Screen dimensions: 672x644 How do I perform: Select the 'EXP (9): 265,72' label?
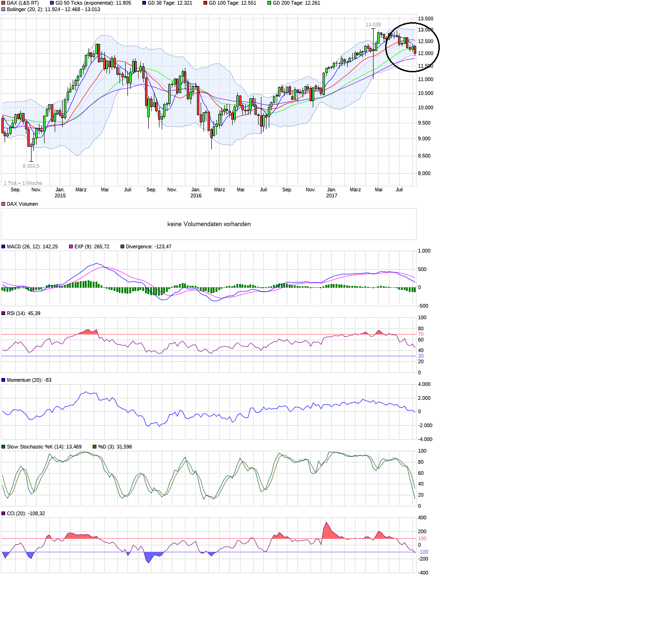click(92, 246)
